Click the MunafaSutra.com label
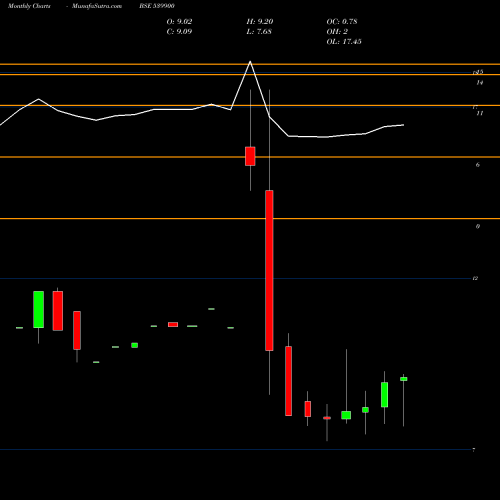 (x=97, y=6)
